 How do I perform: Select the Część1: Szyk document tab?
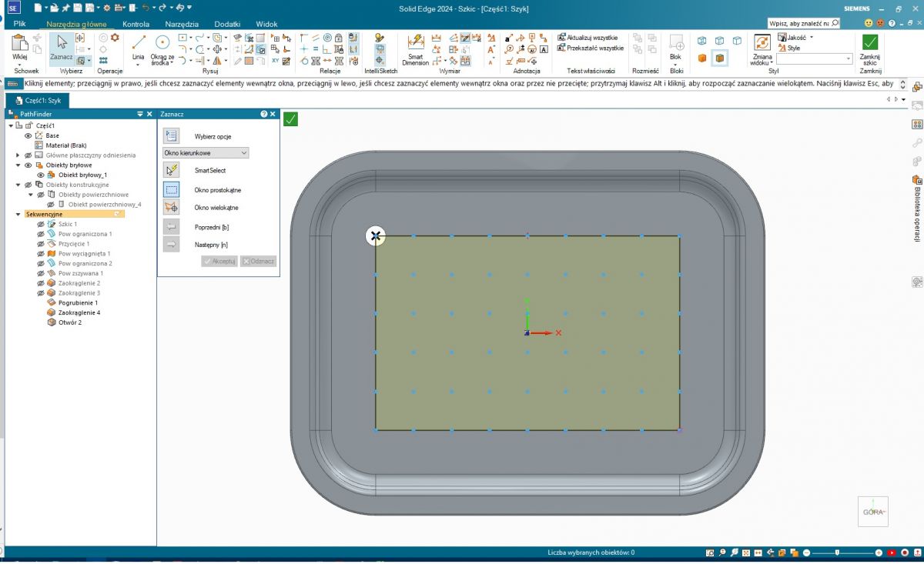[x=38, y=100]
